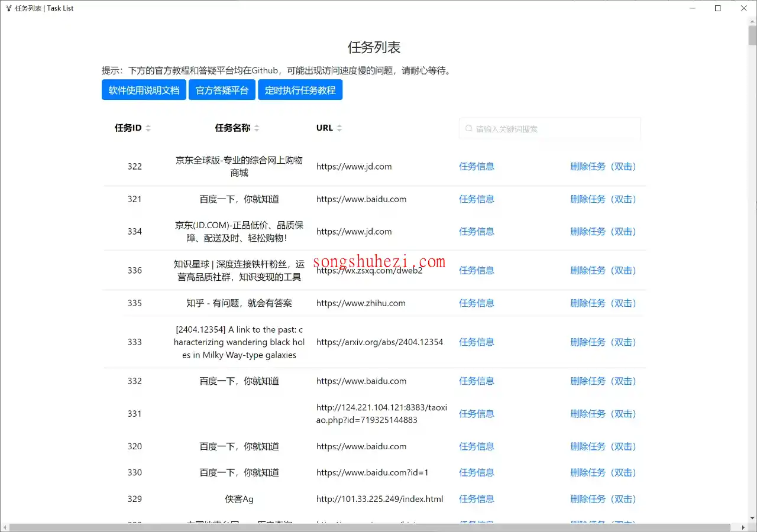Open 任务信息 for task 334
Viewport: 757px width, 532px height.
point(477,232)
